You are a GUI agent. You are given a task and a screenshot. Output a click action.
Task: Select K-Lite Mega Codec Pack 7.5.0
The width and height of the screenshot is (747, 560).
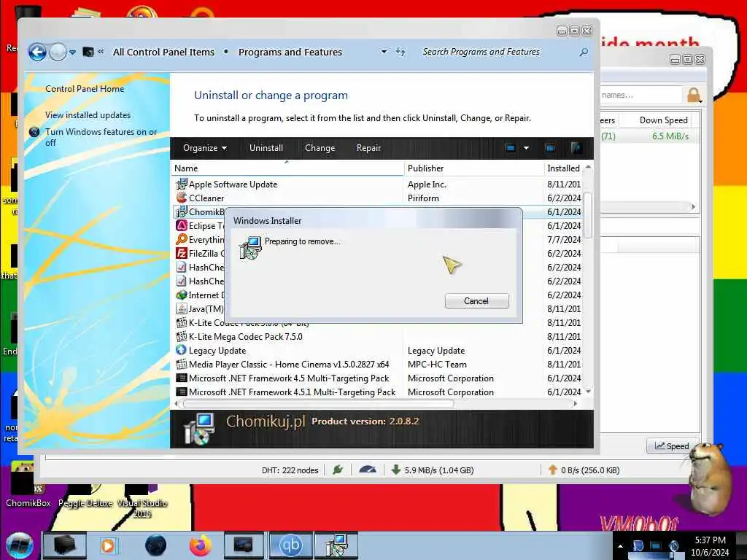click(x=376, y=337)
